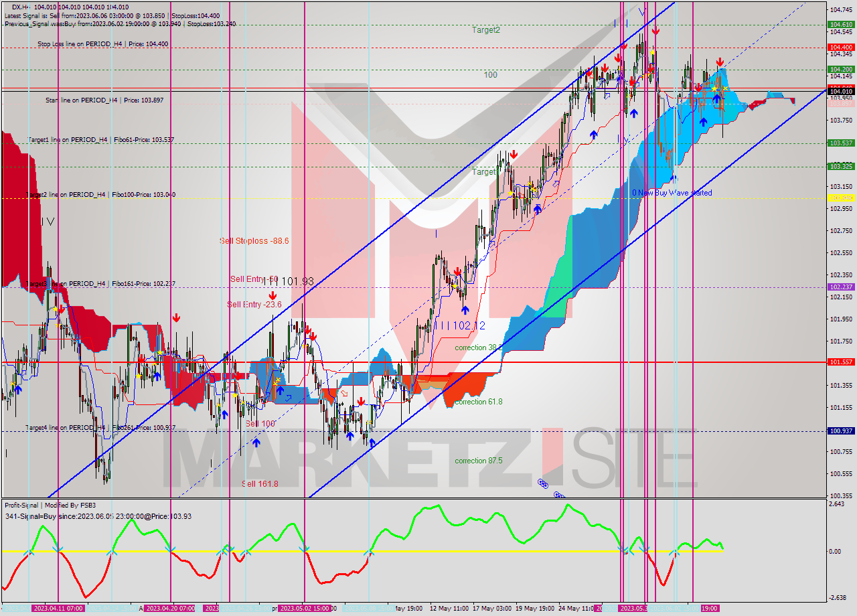857x616 pixels.
Task: Click the '19 May 19:00' time axis label
Action: point(535,609)
